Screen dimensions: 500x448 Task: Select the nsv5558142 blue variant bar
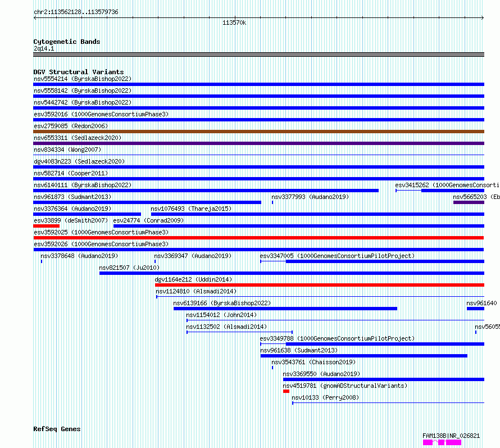pyautogui.click(x=258, y=96)
